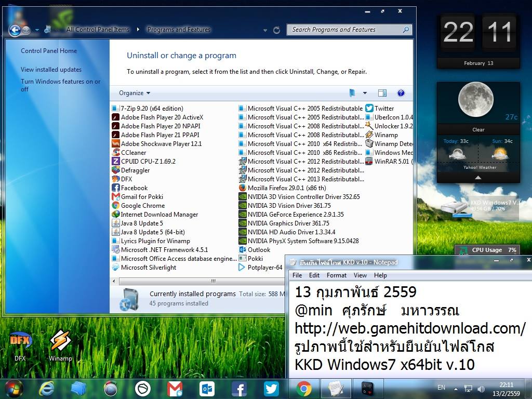Click the Potplayer-64 icon in list
Viewport: 532px width, 399px height.
pos(242,268)
